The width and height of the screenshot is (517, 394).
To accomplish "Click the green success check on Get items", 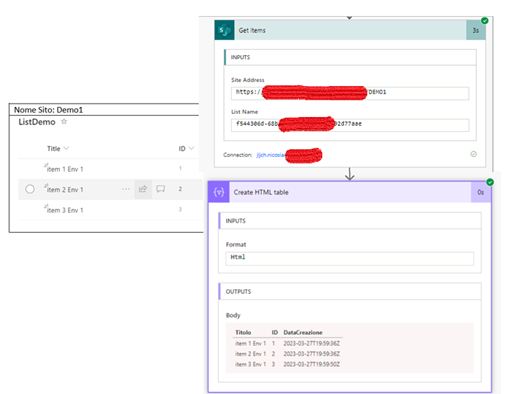I will tap(485, 21).
